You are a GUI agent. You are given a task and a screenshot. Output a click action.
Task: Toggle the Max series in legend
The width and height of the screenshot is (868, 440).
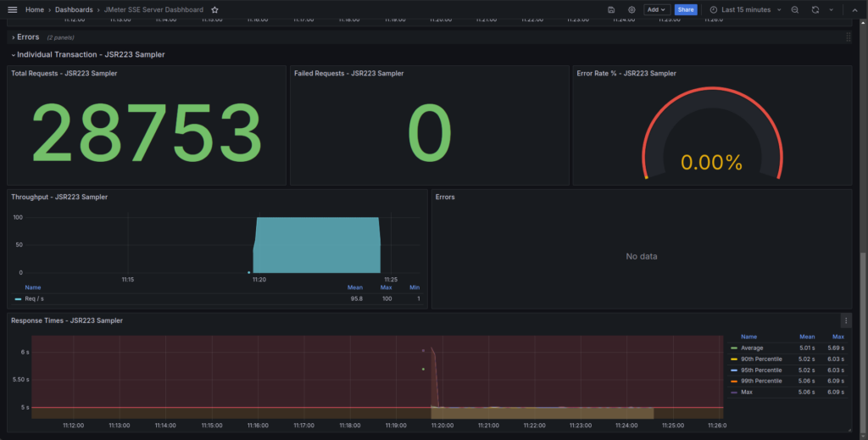point(747,393)
